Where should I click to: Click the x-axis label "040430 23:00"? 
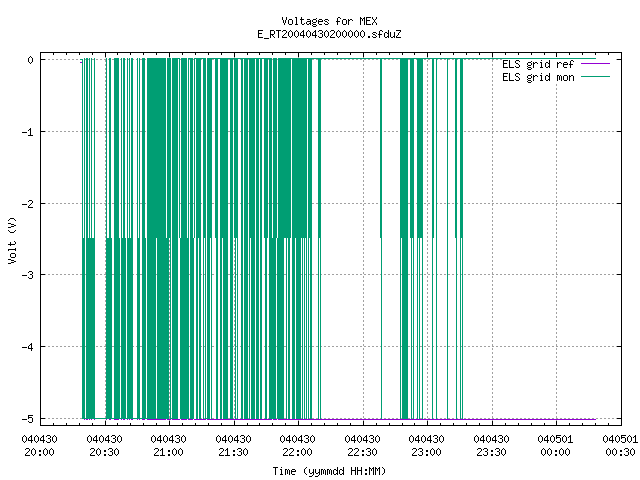427,446
